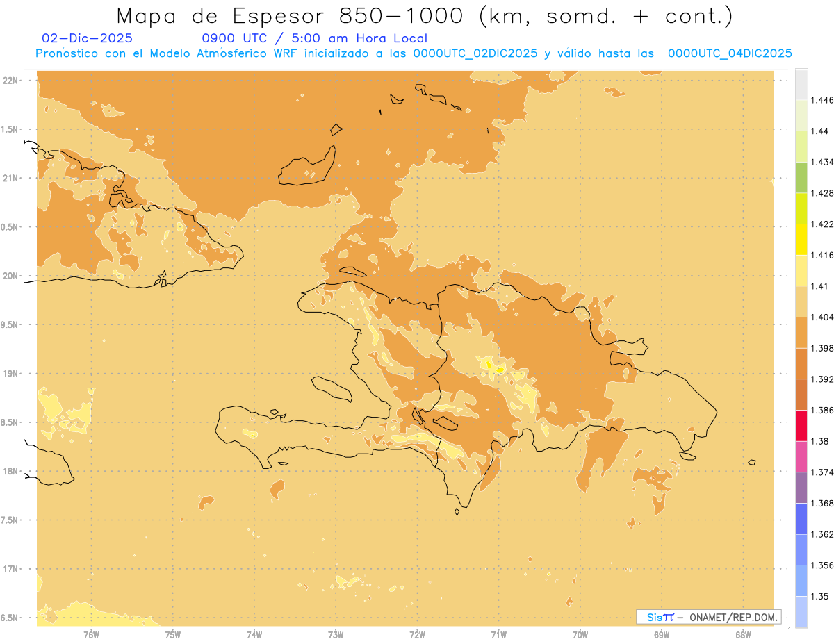Click the longitude label '73W'
Image resolution: width=834 pixels, height=644 pixels.
[x=336, y=634]
